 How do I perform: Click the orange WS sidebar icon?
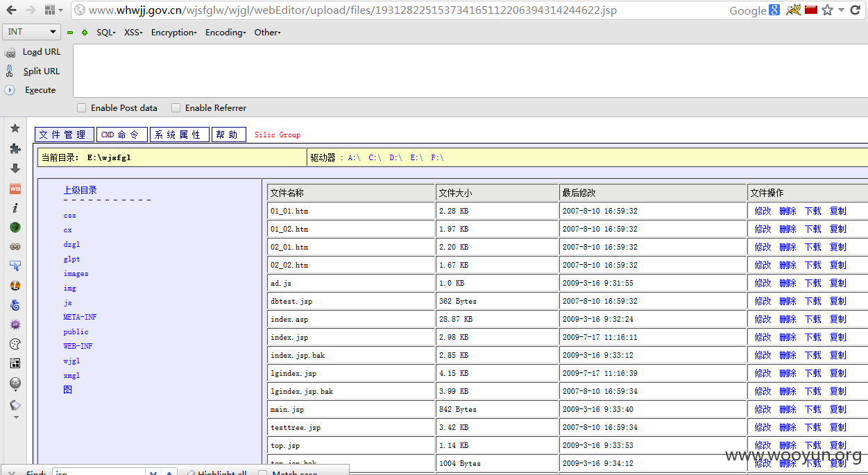[x=15, y=189]
